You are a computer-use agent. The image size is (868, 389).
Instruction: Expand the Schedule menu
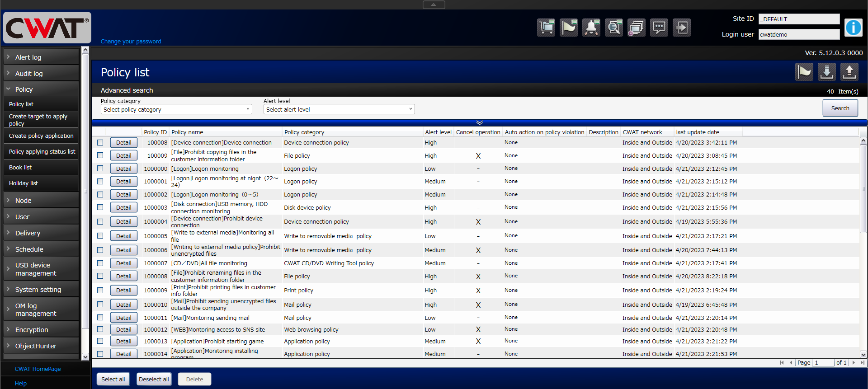coord(41,249)
